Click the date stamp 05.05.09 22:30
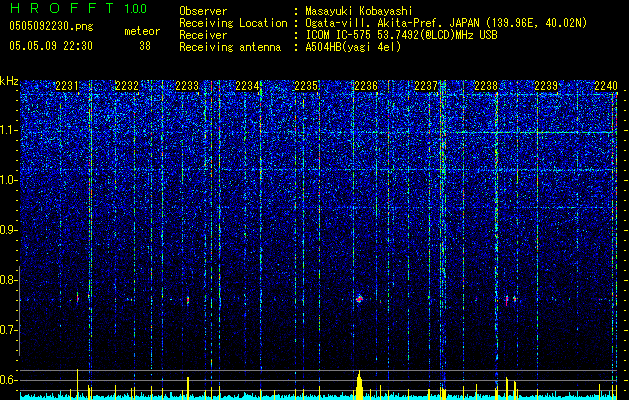 point(51,46)
